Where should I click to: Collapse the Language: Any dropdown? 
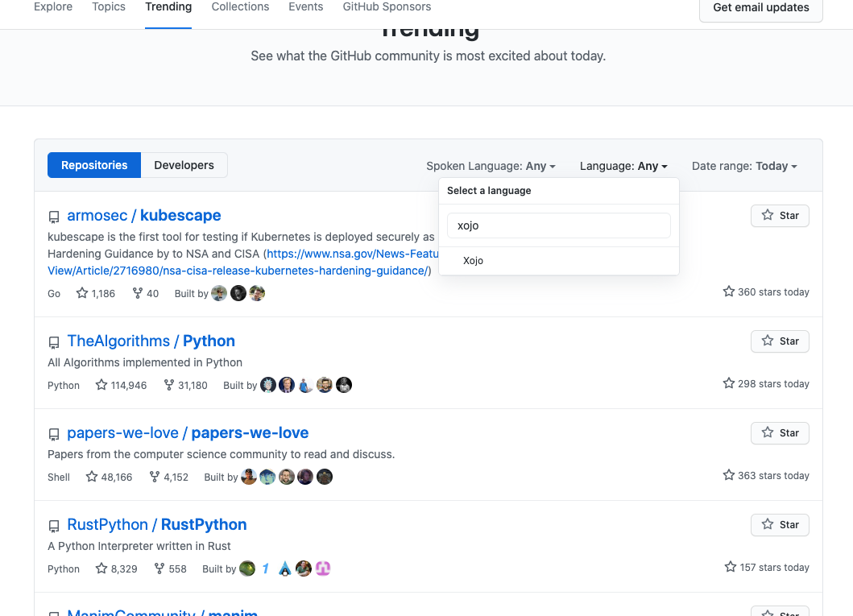[623, 166]
